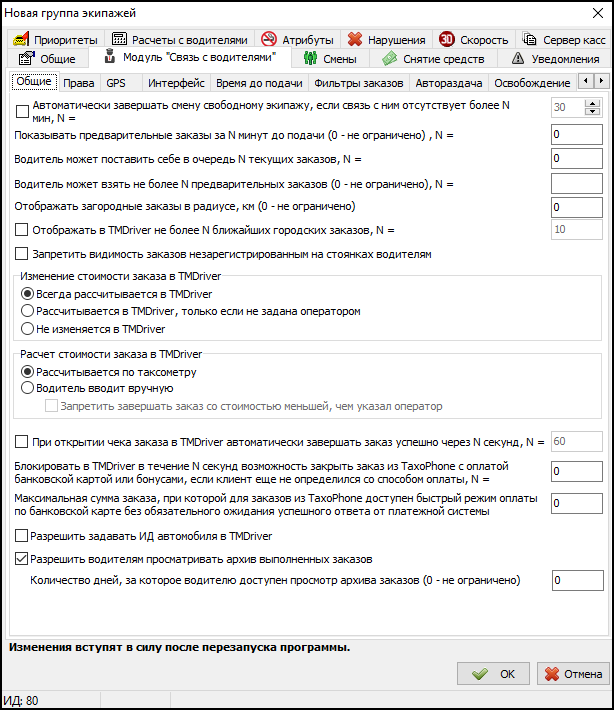The image size is (614, 710).
Task: Enable Разрешить задавать ИД автомобиля checkbox
Action: 21,536
